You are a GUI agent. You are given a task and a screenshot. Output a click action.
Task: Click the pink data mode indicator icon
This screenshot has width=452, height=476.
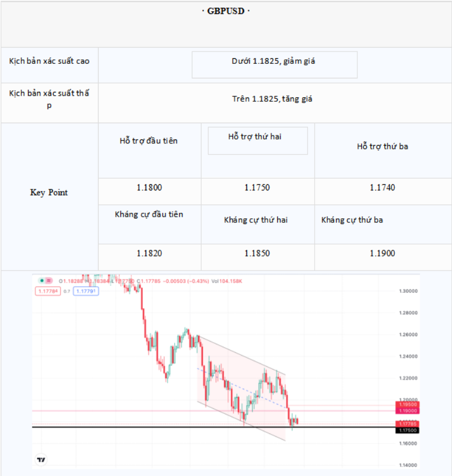(49, 281)
